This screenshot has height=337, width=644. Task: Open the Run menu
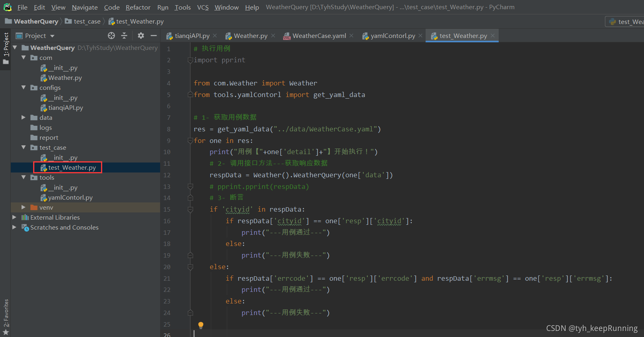click(x=163, y=7)
